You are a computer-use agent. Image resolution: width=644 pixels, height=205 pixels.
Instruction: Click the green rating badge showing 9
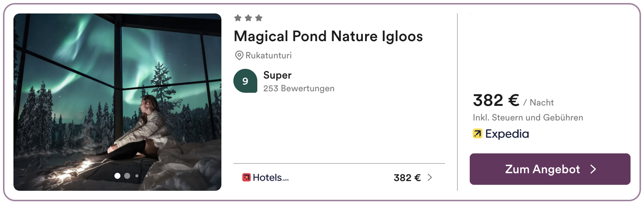point(245,81)
